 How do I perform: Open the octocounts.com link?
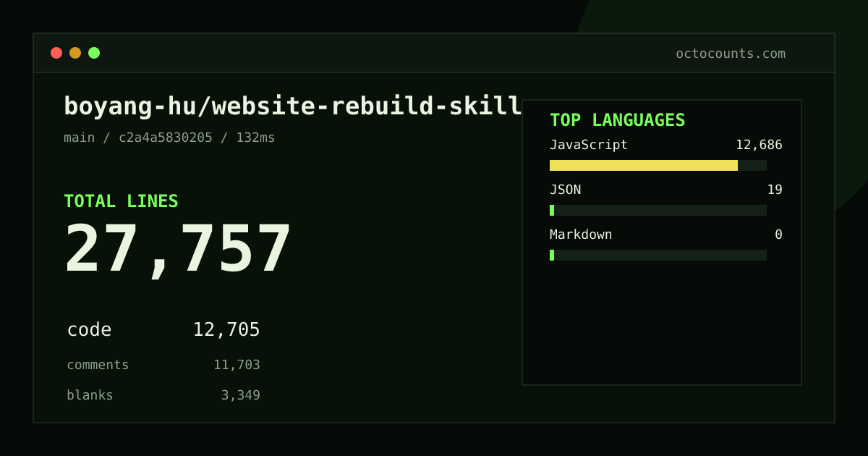pyautogui.click(x=731, y=54)
